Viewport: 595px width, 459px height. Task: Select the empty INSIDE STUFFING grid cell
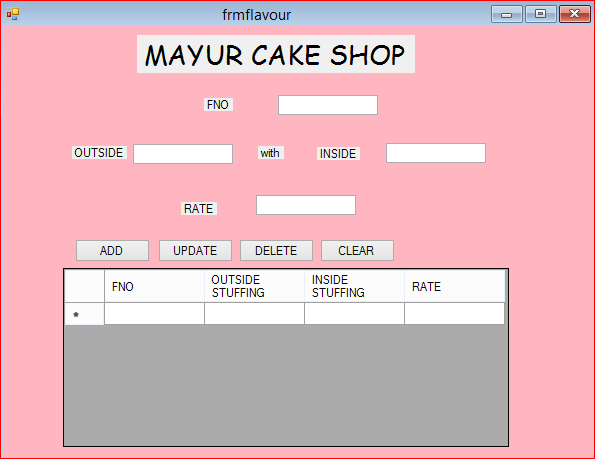[354, 314]
